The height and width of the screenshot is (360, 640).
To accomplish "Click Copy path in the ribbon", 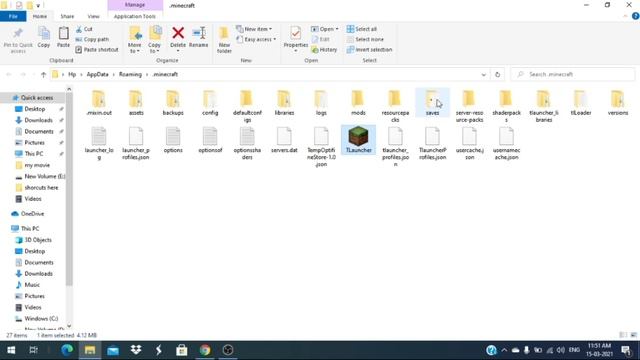I will 92,39.
